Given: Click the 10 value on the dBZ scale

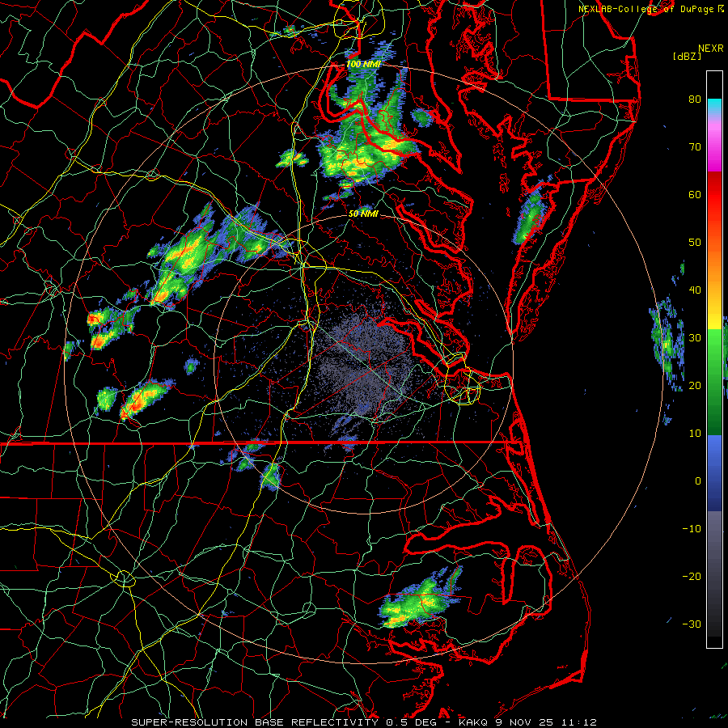Looking at the screenshot, I should coord(695,434).
